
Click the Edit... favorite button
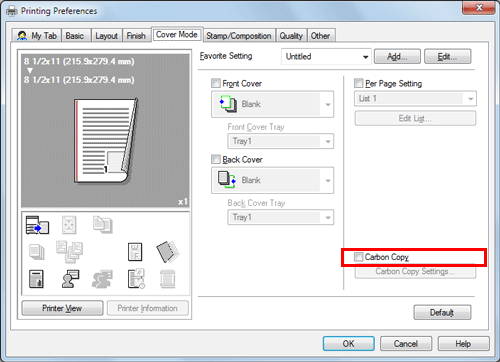point(447,56)
